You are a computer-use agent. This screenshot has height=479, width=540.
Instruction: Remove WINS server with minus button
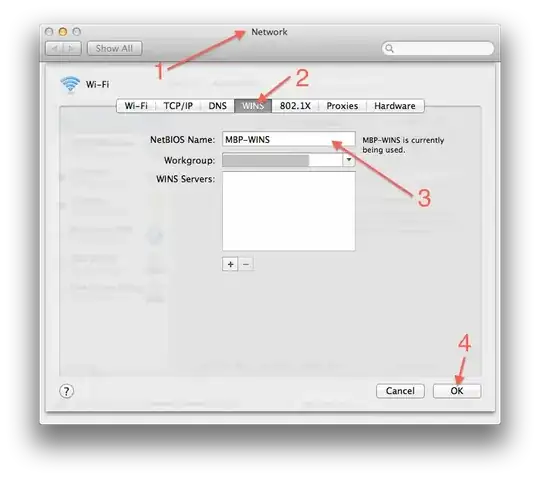click(x=246, y=264)
